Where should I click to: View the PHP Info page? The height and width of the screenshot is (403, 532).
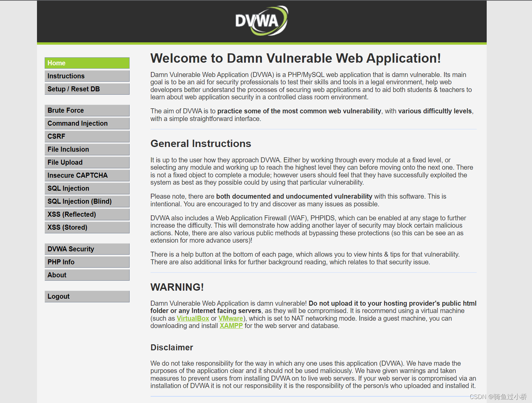pyautogui.click(x=87, y=262)
